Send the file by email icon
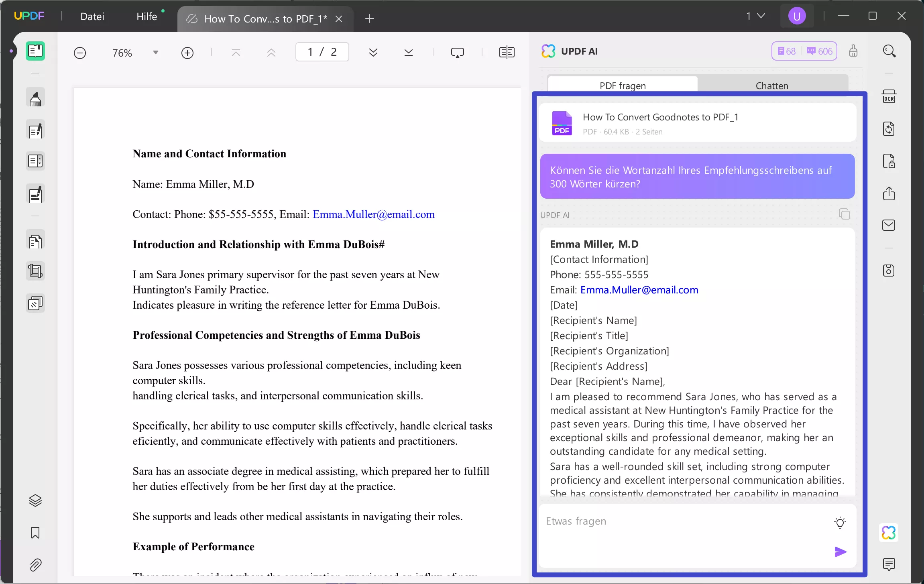The image size is (924, 584). [x=889, y=225]
